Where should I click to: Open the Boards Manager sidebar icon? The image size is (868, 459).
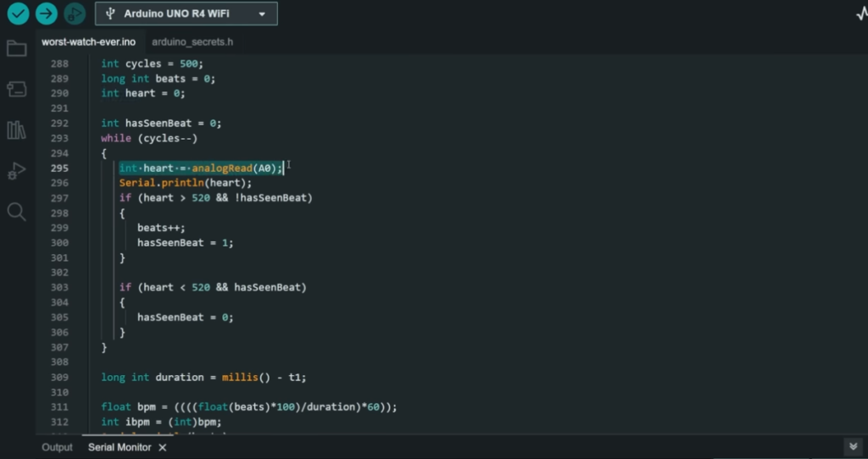coord(17,89)
